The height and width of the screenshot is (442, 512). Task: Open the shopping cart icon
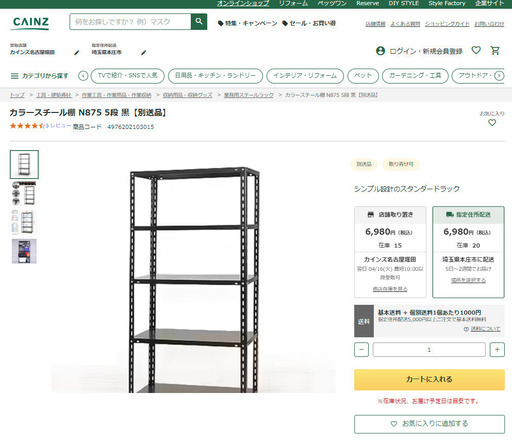click(495, 51)
